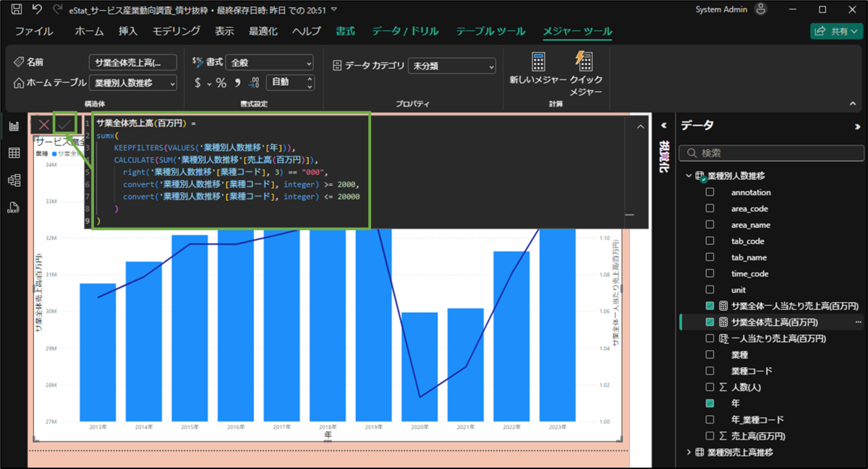This screenshot has height=469, width=868.
Task: Open DAX query view from left sidebar
Action: [14, 208]
